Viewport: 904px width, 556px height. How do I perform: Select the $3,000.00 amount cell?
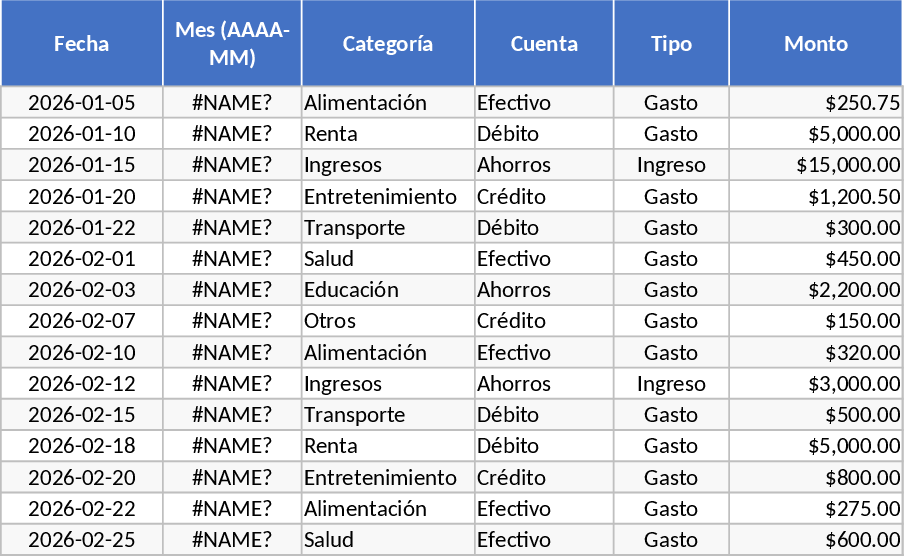point(816,384)
